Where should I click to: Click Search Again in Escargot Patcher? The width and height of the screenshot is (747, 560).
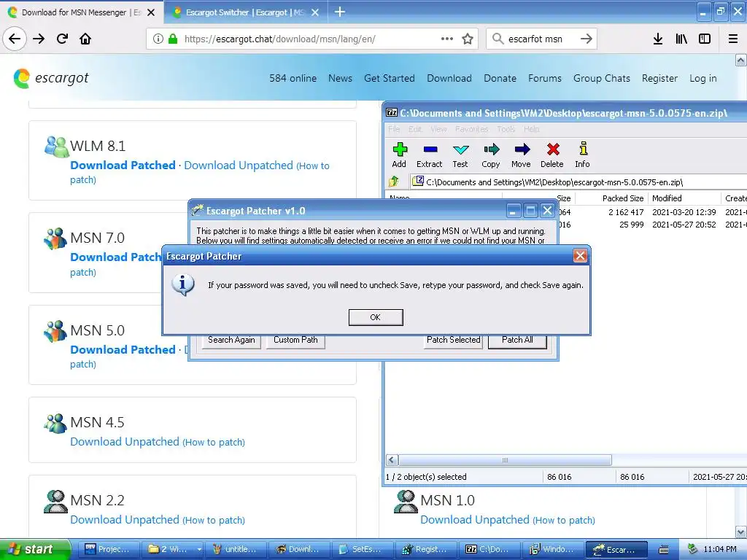tap(231, 340)
